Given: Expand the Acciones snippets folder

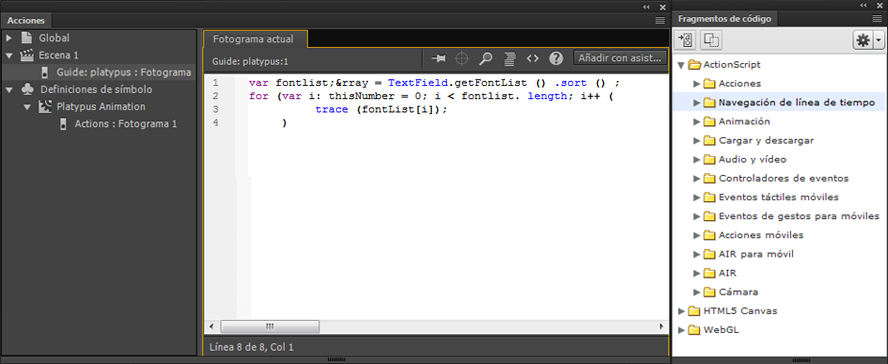Looking at the screenshot, I should (697, 84).
